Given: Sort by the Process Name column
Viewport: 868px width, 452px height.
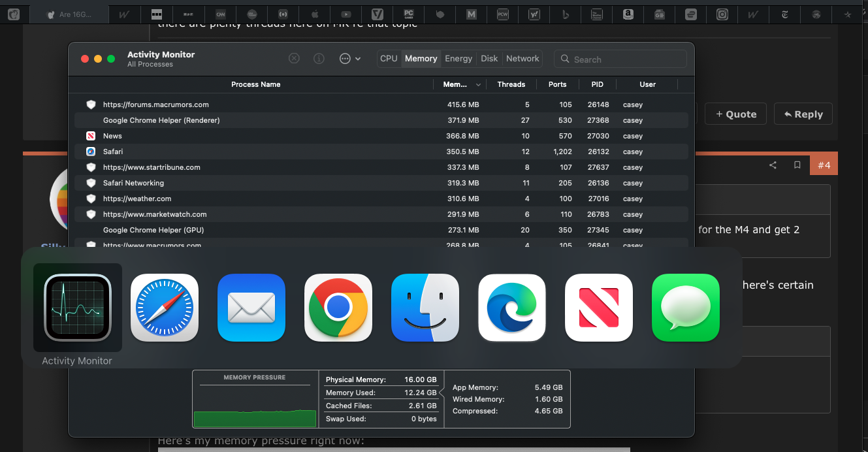Looking at the screenshot, I should pyautogui.click(x=256, y=84).
